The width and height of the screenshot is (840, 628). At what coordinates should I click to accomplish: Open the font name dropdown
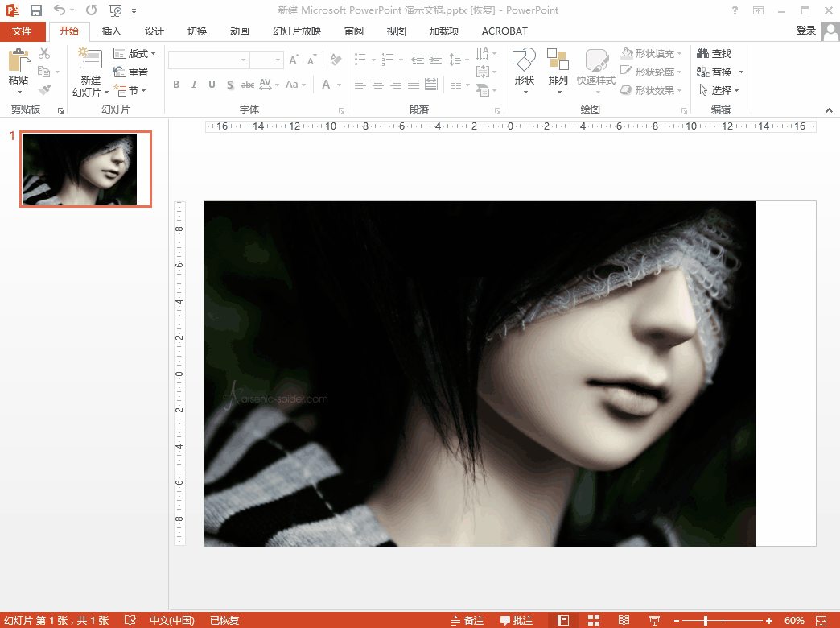tap(243, 60)
